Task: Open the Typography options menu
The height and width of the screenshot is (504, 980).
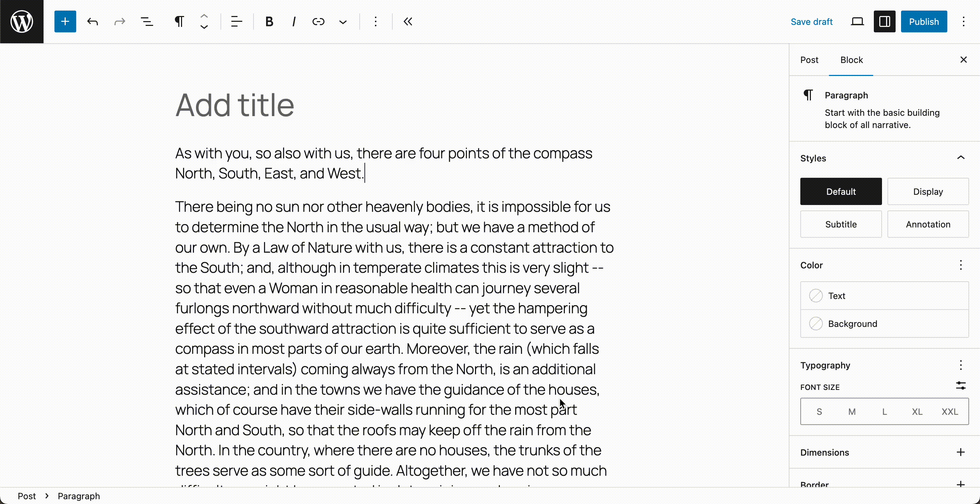Action: pyautogui.click(x=961, y=365)
